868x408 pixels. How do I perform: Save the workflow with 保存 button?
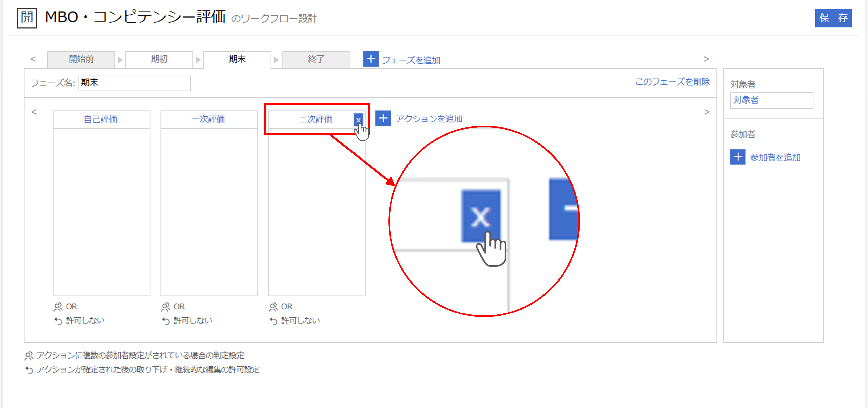(833, 18)
